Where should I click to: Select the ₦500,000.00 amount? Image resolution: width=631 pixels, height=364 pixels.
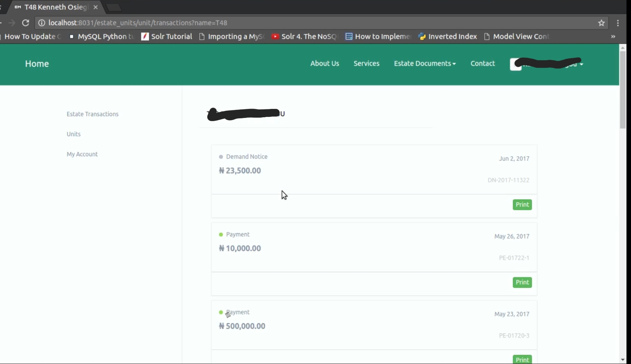[242, 326]
